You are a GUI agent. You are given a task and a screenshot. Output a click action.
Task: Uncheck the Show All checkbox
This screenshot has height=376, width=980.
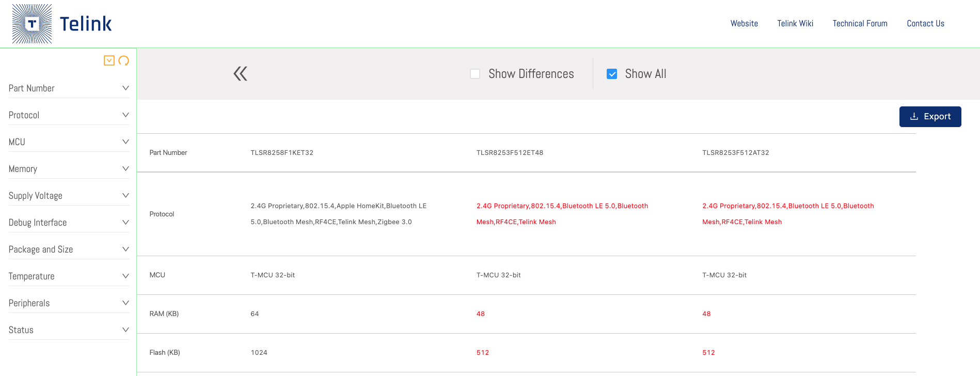(x=612, y=74)
